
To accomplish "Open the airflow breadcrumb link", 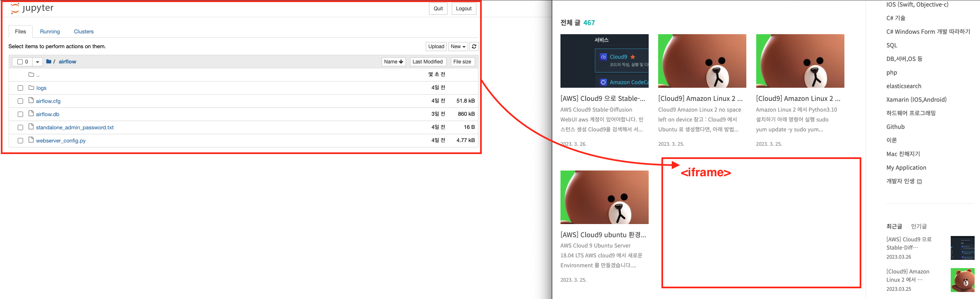I will [x=67, y=62].
